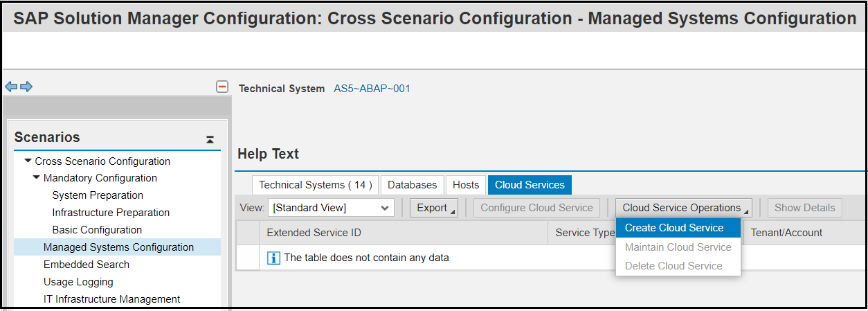Switch to the Technical Systems tab
This screenshot has height=311, width=868.
[x=315, y=185]
